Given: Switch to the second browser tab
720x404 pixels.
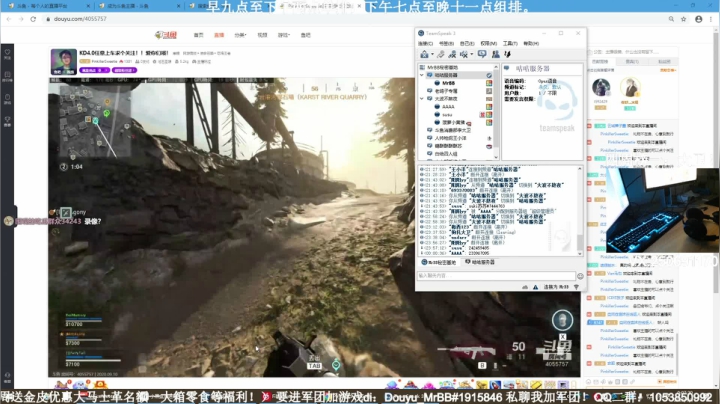Looking at the screenshot, I should (x=138, y=6).
